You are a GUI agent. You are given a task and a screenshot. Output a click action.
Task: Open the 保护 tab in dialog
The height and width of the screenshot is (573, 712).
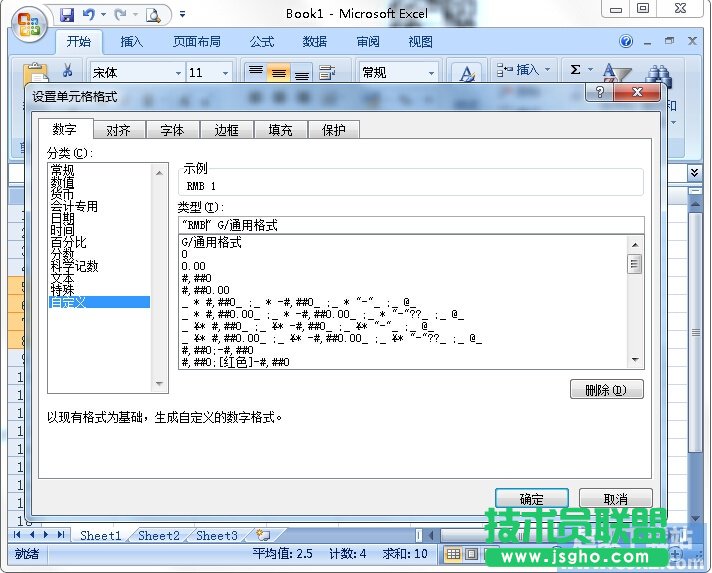[333, 130]
